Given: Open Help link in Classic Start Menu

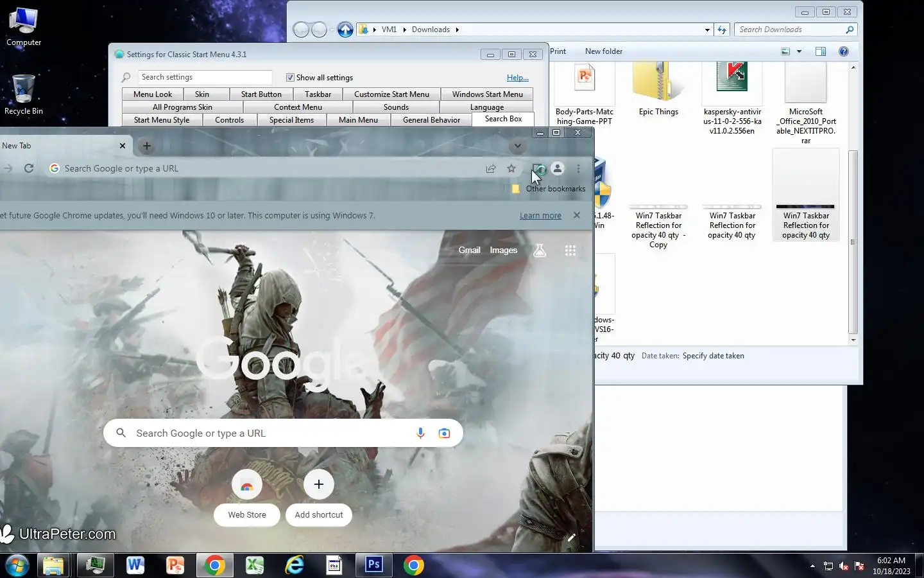Looking at the screenshot, I should (518, 78).
